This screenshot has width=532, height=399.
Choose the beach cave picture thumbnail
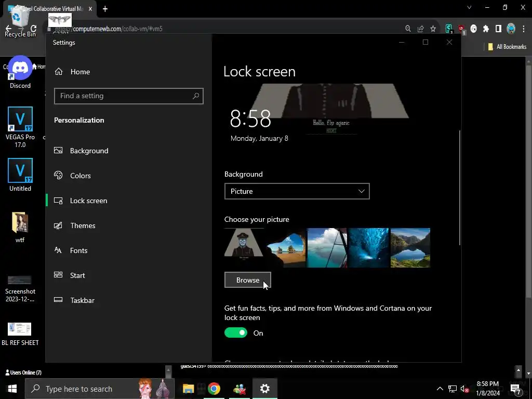click(286, 248)
